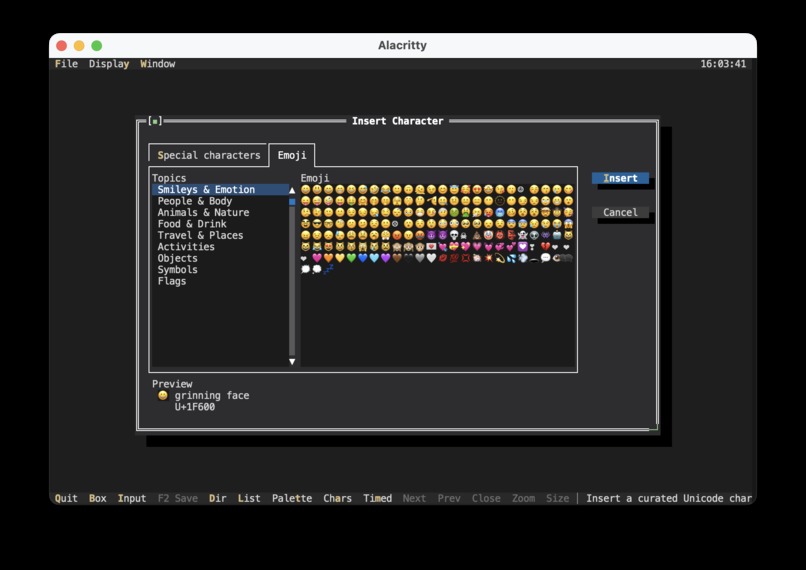This screenshot has width=806, height=570.
Task: Click the Topics list scroll-down arrow
Action: coord(292,361)
